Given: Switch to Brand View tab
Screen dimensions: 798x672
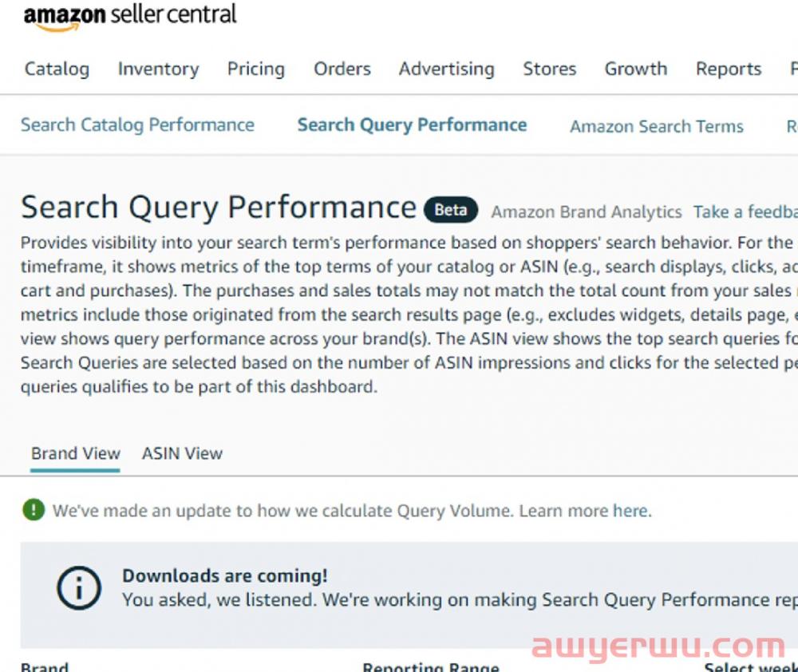Looking at the screenshot, I should [75, 453].
